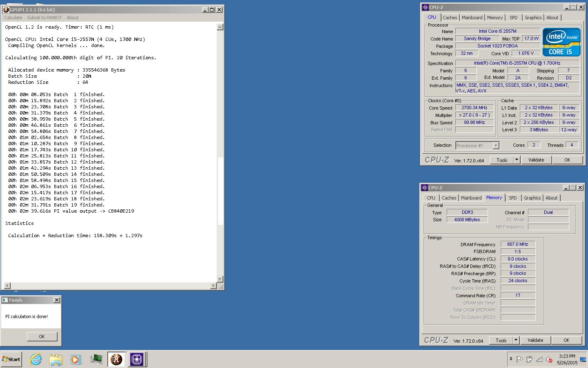The image size is (588, 368).
Task: Select Mainboard tab in lower CPU-Z window
Action: (471, 198)
